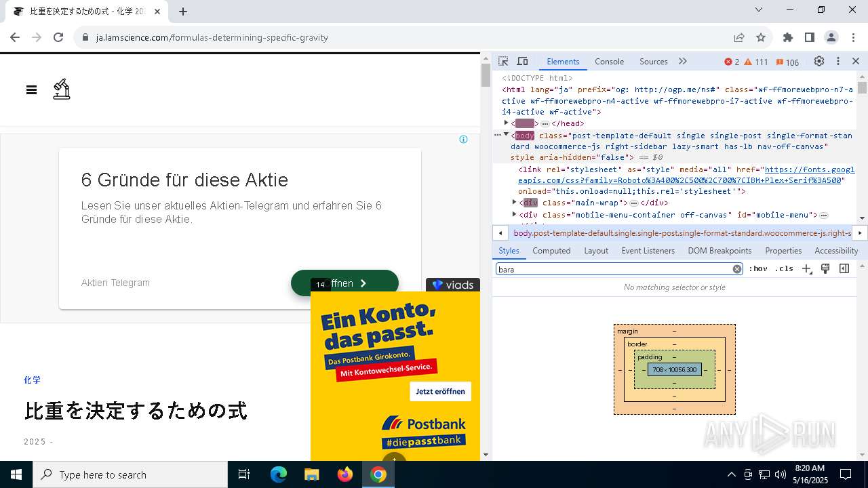Image resolution: width=868 pixels, height=488 pixels.
Task: Open the DevTools settings gear
Action: coord(819,61)
